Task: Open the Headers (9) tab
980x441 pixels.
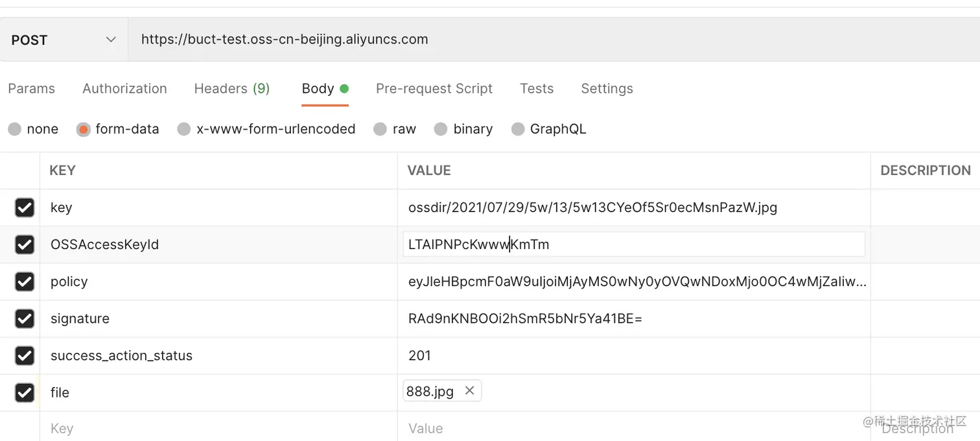Action: [232, 89]
